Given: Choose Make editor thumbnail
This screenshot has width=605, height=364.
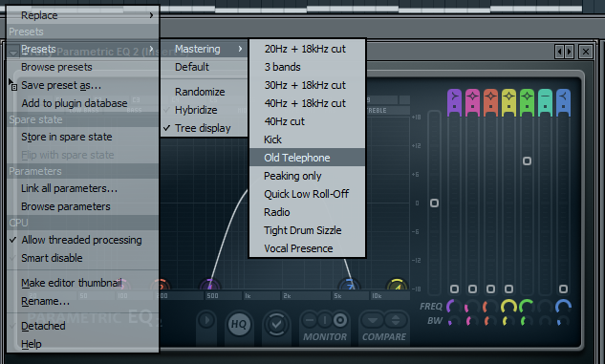Looking at the screenshot, I should point(82,283).
